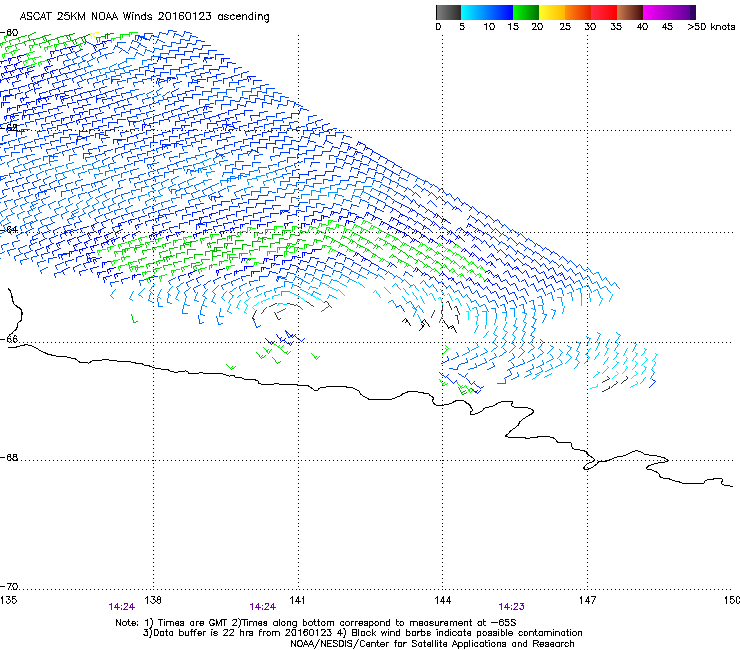
Task: Click the '>50 knots' legend label
Action: click(x=712, y=27)
